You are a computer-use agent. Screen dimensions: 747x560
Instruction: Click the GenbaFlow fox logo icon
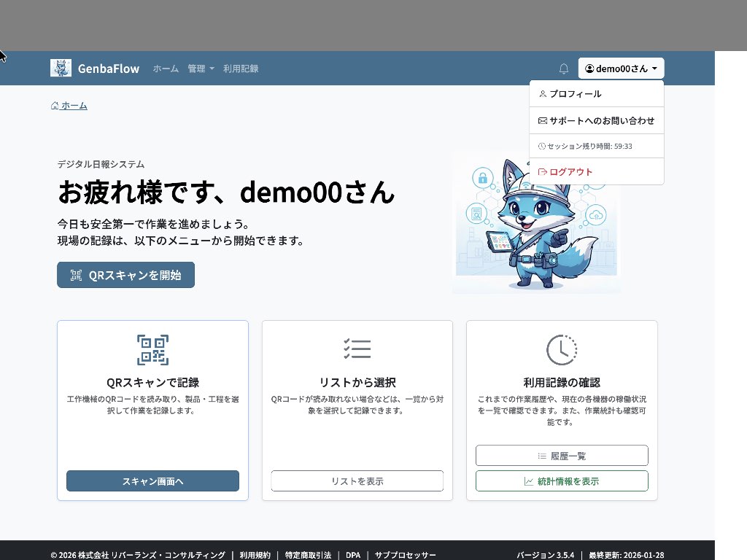tap(61, 68)
